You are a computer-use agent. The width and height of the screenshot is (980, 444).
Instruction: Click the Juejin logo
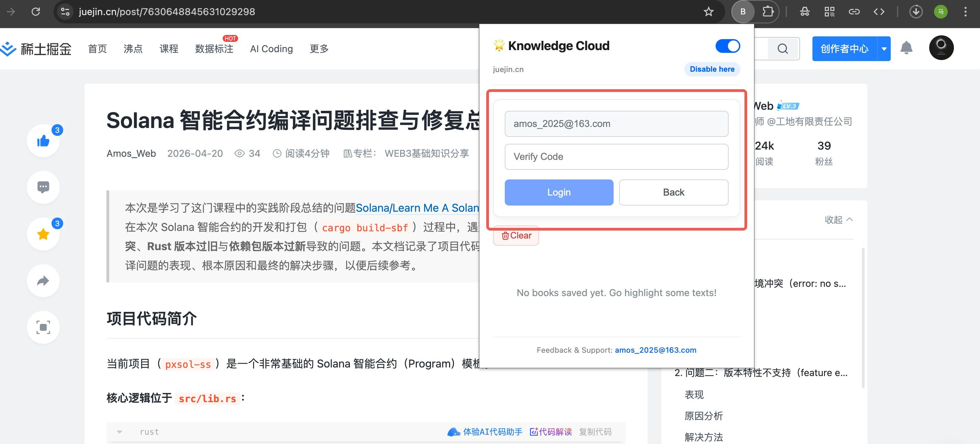click(36, 49)
